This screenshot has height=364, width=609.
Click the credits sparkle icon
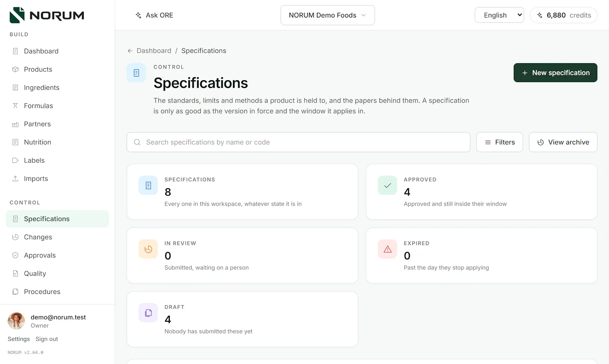[x=540, y=15]
